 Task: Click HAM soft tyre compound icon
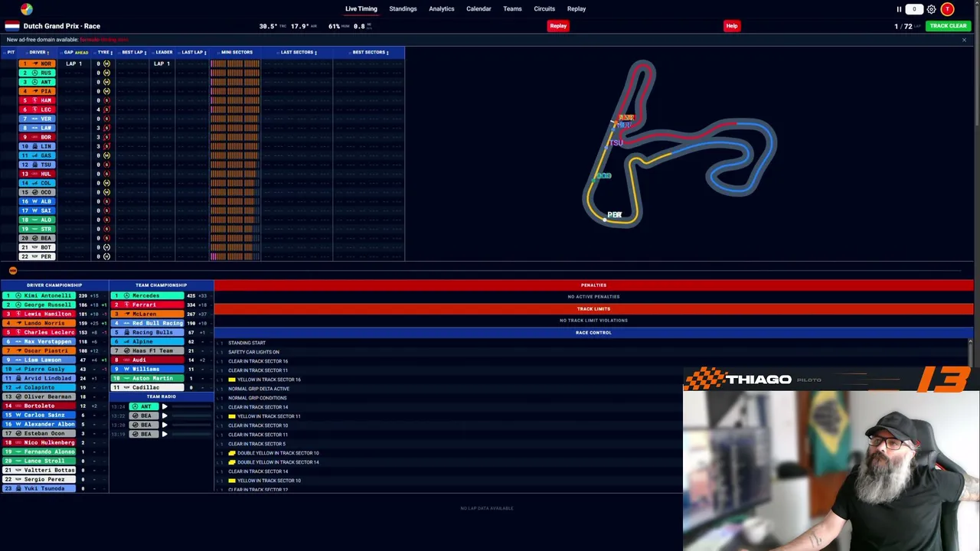[x=106, y=100]
